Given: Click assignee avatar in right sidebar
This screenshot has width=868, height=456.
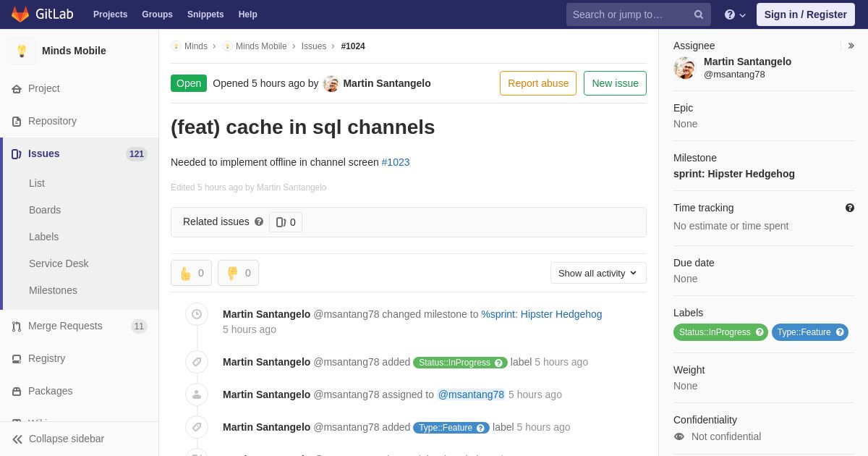Looking at the screenshot, I should coord(685,68).
